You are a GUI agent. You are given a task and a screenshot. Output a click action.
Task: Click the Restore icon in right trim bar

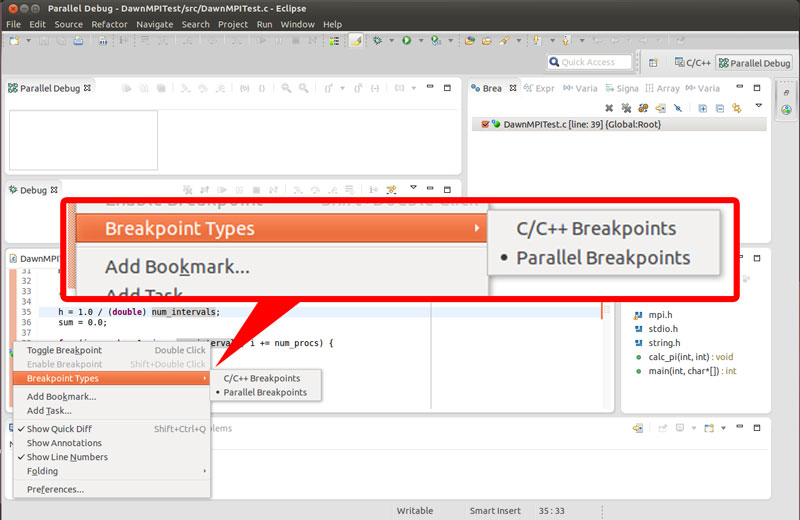point(786,92)
